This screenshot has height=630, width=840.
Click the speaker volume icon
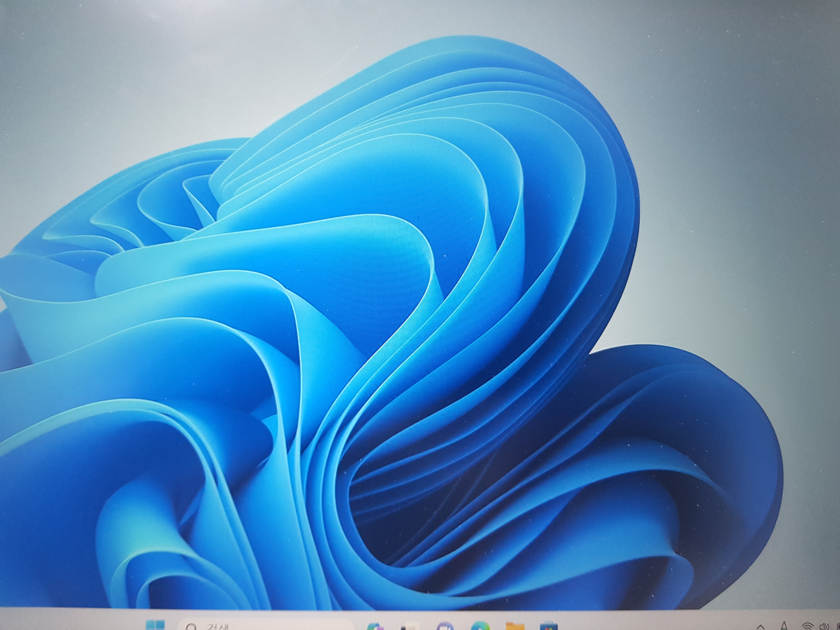[x=824, y=626]
